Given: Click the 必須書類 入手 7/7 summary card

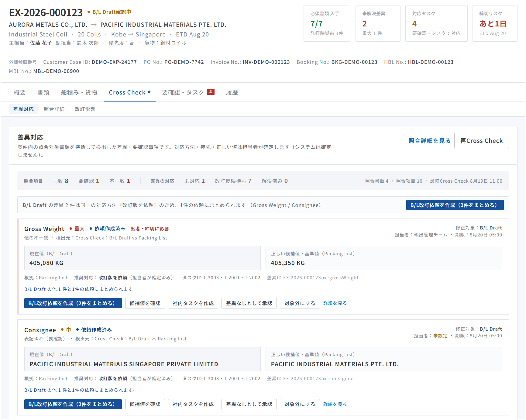Looking at the screenshot, I should coord(327,23).
